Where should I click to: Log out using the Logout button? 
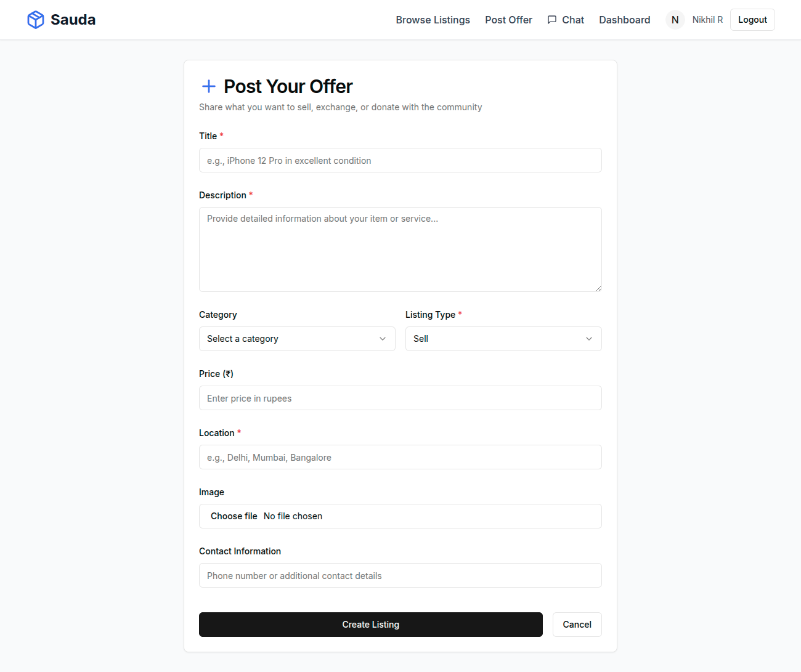pos(752,20)
